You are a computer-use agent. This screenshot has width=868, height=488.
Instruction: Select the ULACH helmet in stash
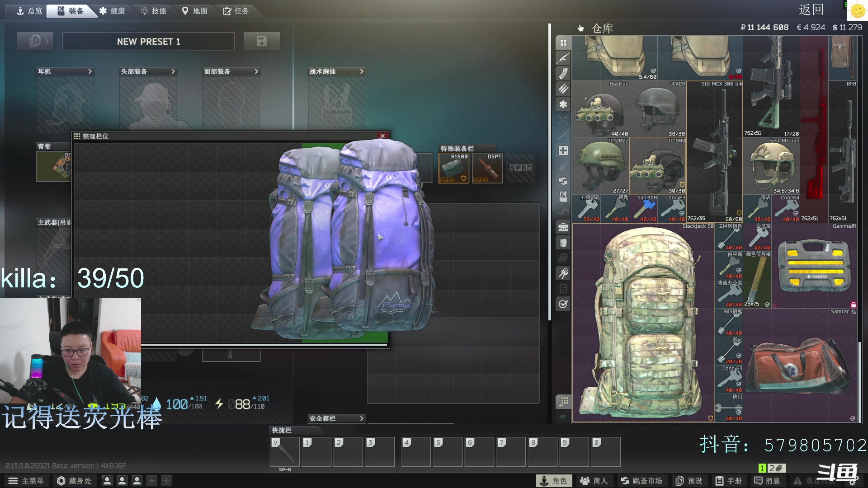pos(658,109)
